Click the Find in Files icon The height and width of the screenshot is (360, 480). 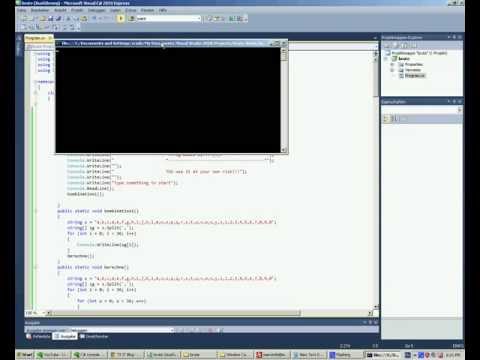coord(132,19)
